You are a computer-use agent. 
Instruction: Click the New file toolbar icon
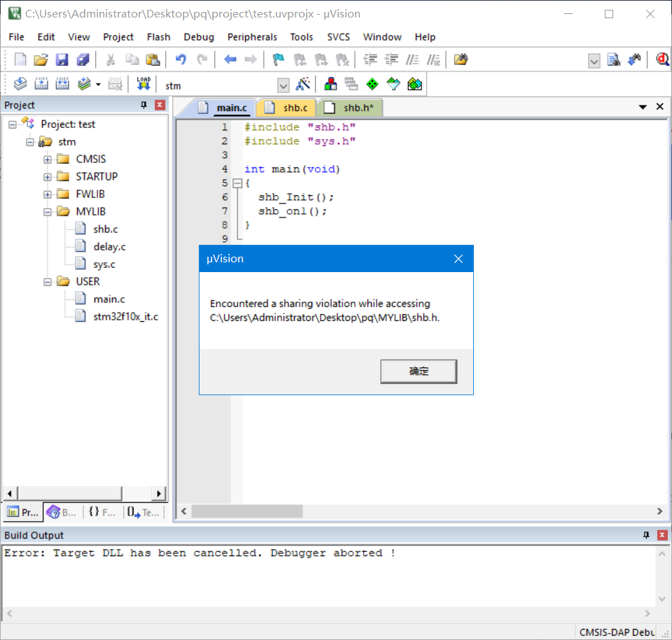coord(20,59)
